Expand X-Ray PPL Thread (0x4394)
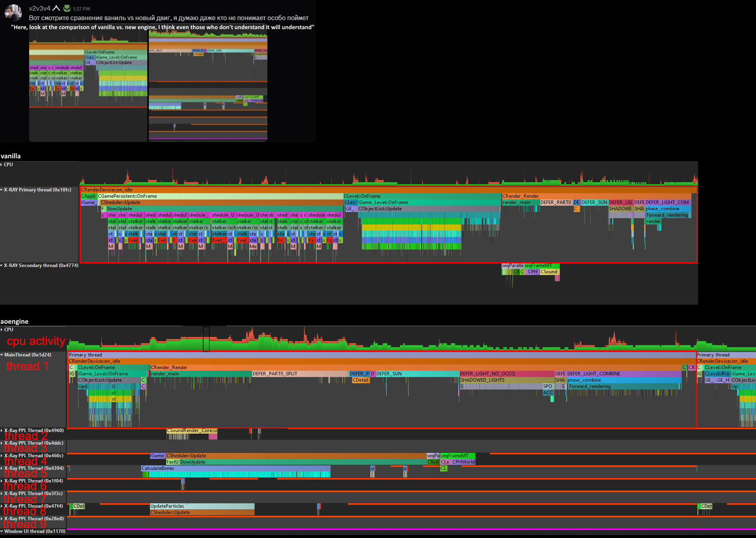Image resolution: width=756 pixels, height=538 pixels. [x=2, y=468]
